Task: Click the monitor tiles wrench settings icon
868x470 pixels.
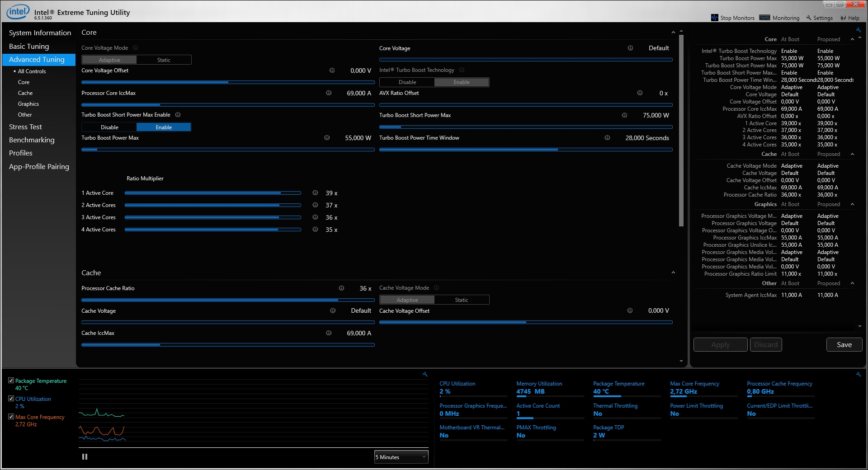Action: click(x=859, y=375)
